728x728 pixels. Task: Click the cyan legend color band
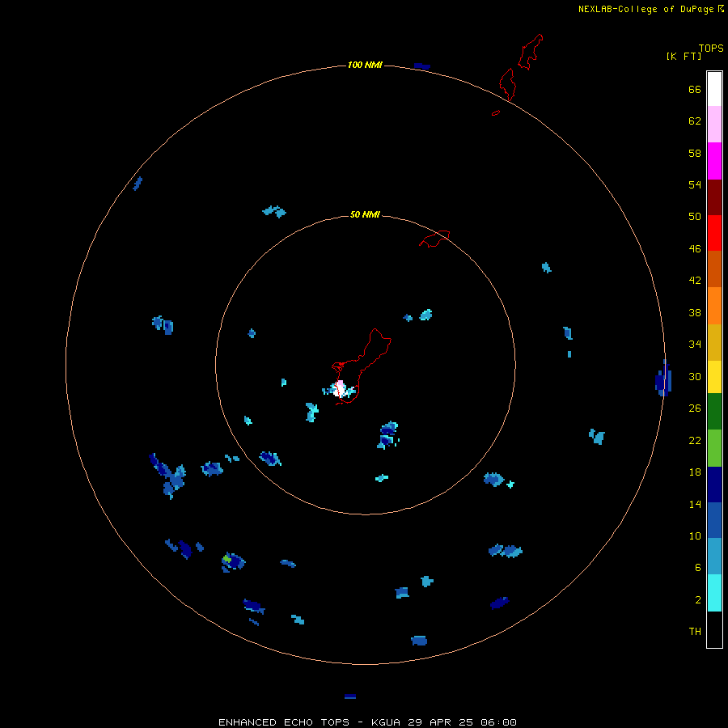(x=714, y=593)
